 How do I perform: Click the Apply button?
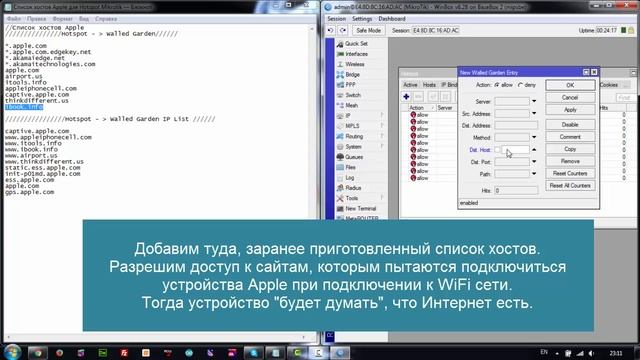click(x=570, y=110)
